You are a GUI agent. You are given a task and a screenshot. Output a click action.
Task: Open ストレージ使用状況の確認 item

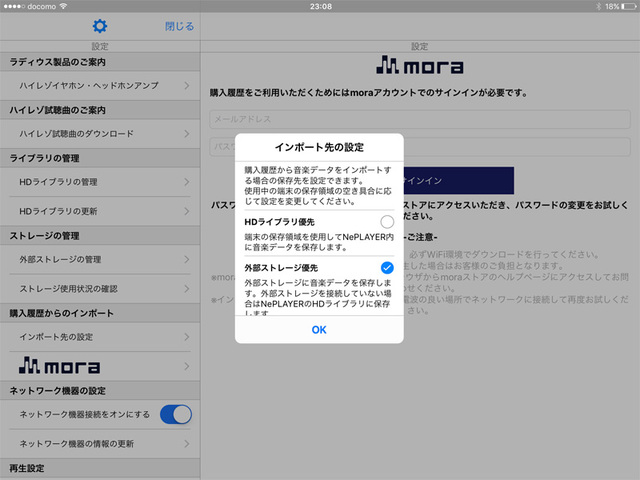100,290
